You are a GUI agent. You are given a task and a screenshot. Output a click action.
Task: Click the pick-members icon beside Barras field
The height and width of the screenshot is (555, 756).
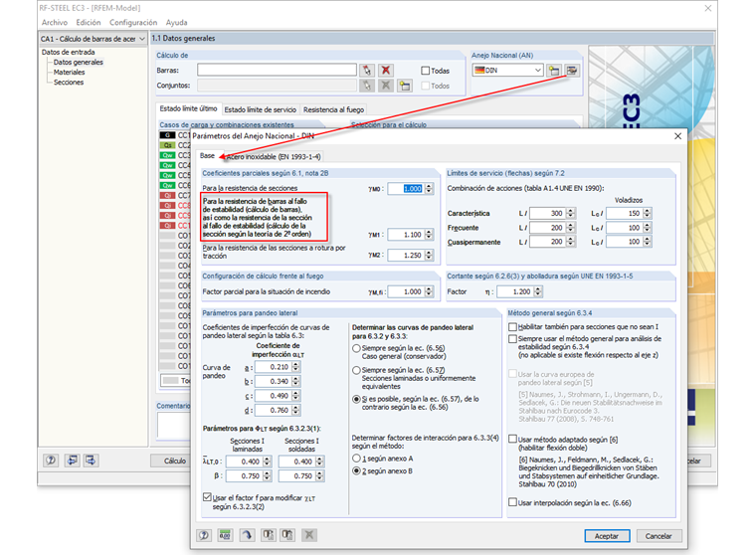tap(367, 71)
